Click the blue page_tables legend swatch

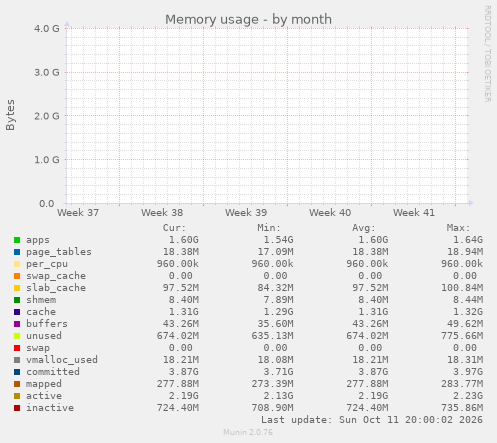coord(17,252)
